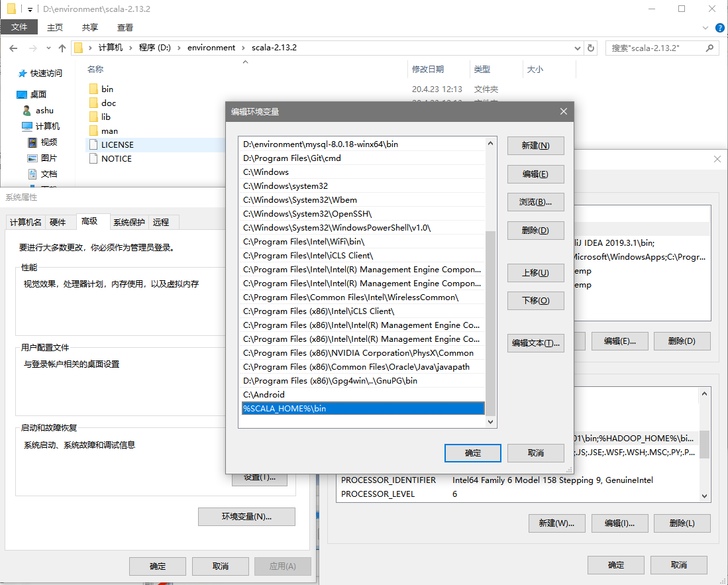
Task: Click the back navigation arrow in Explorer
Action: 13,48
